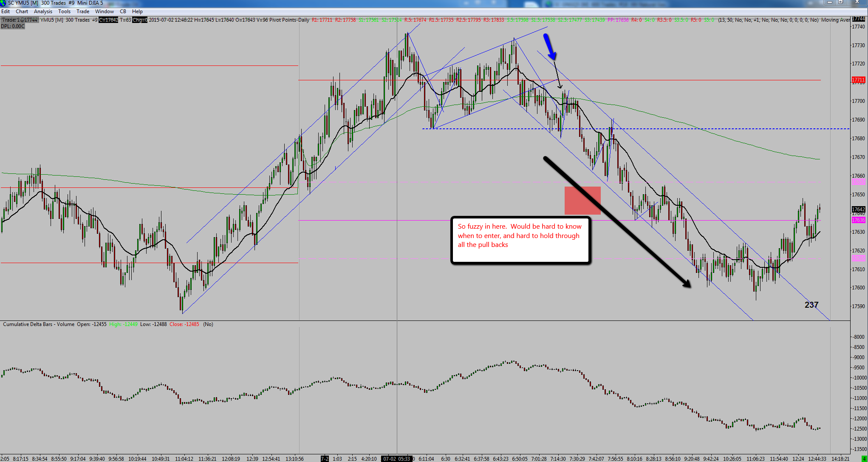Image resolution: width=868 pixels, height=462 pixels.
Task: Click the -13500 delta scale label
Action: [859, 449]
